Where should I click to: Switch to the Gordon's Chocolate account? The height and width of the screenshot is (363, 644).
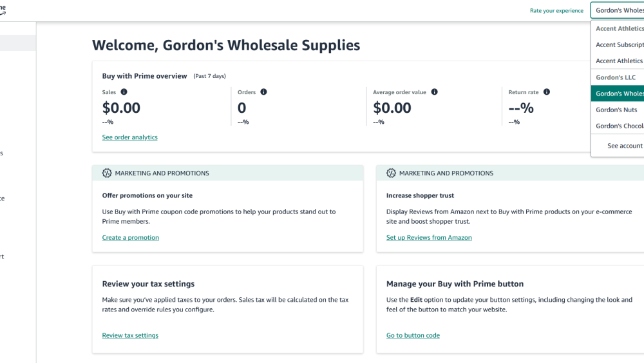point(620,126)
